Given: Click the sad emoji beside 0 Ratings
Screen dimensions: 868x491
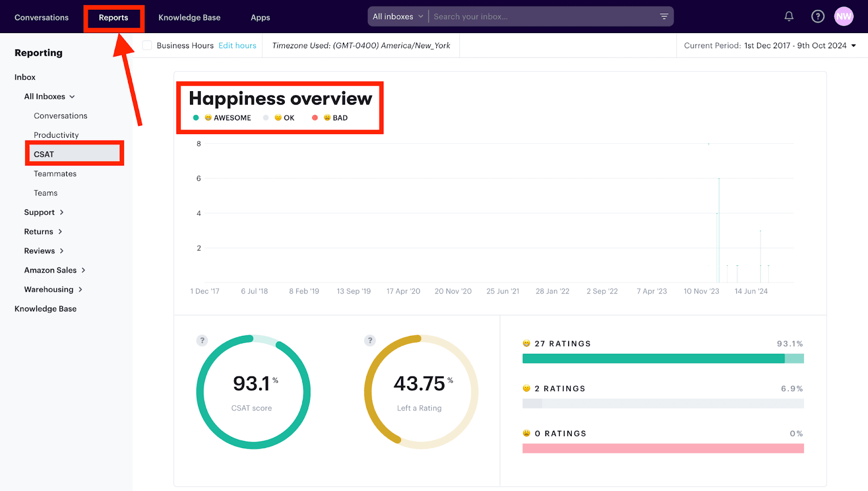Looking at the screenshot, I should click(525, 433).
